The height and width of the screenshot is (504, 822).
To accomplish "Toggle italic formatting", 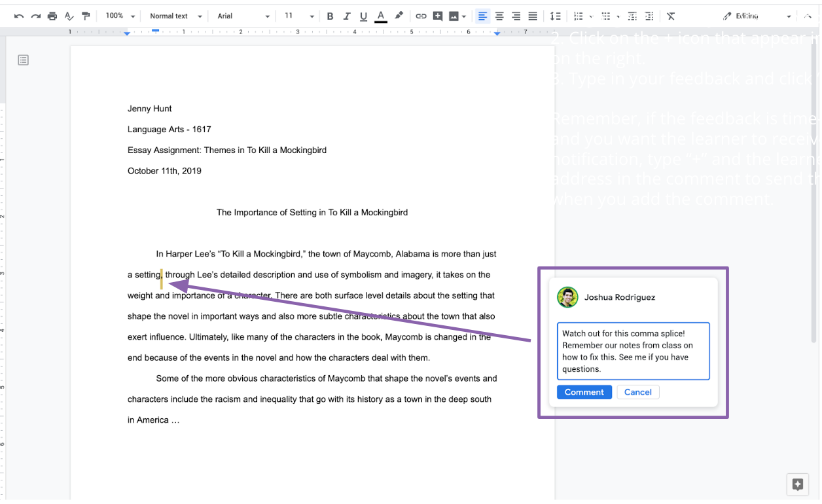I will pyautogui.click(x=347, y=16).
